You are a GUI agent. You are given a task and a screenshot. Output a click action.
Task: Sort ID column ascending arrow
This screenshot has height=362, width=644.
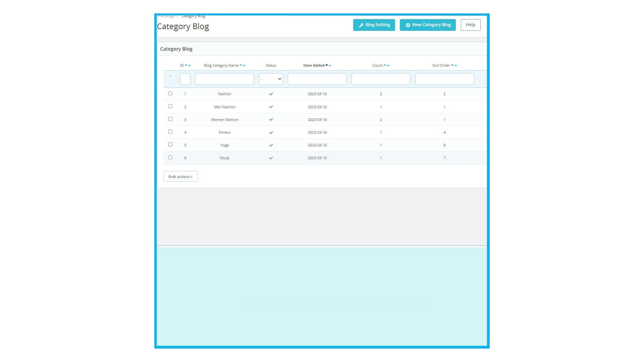coord(190,65)
